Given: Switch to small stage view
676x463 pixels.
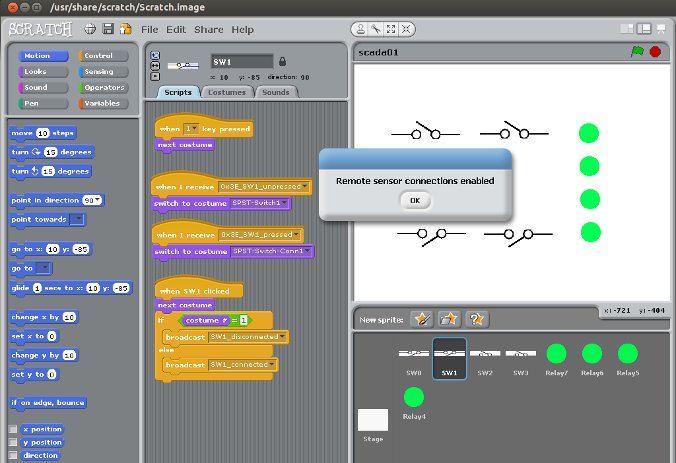Looking at the screenshot, I should point(626,29).
